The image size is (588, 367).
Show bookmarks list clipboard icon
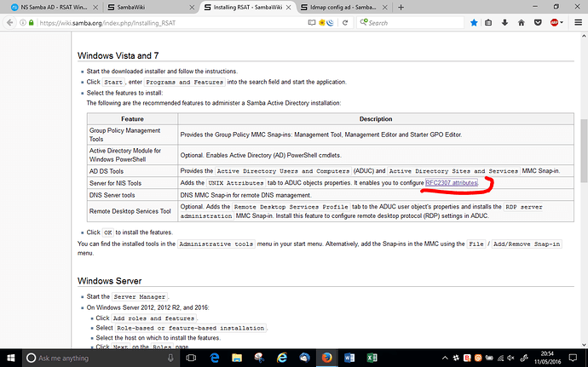click(x=488, y=23)
